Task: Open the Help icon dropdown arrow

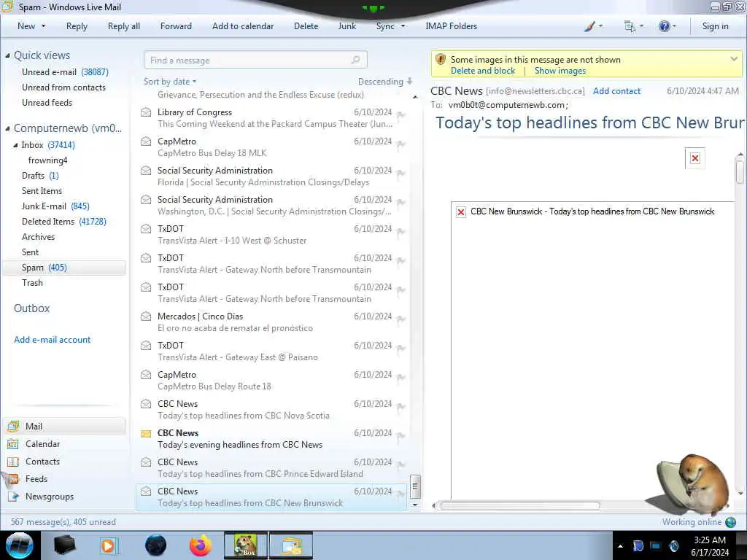Action: (x=674, y=26)
